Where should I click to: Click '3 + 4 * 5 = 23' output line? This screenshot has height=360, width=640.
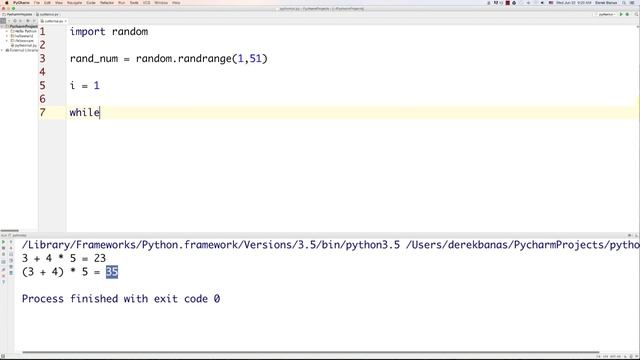[x=64, y=258]
